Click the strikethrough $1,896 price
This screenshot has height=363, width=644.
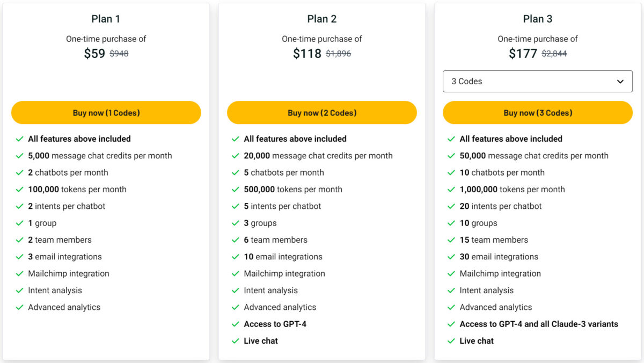click(338, 53)
